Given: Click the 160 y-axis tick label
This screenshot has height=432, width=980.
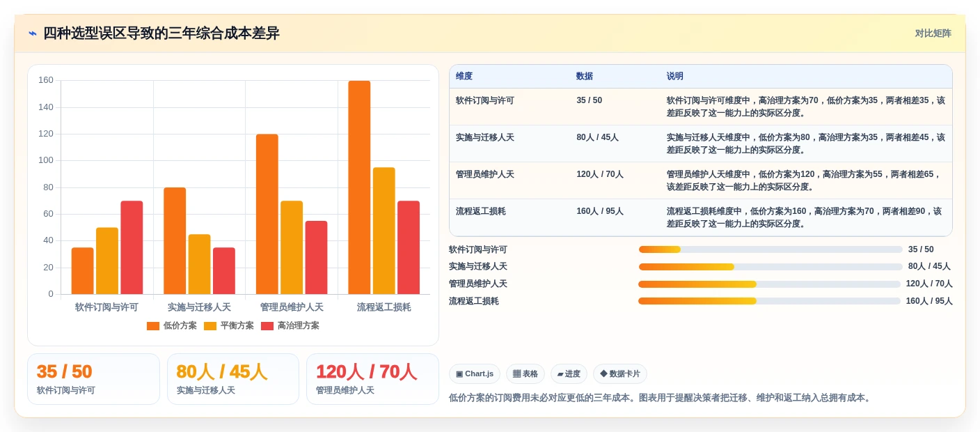Looking at the screenshot, I should pos(46,80).
